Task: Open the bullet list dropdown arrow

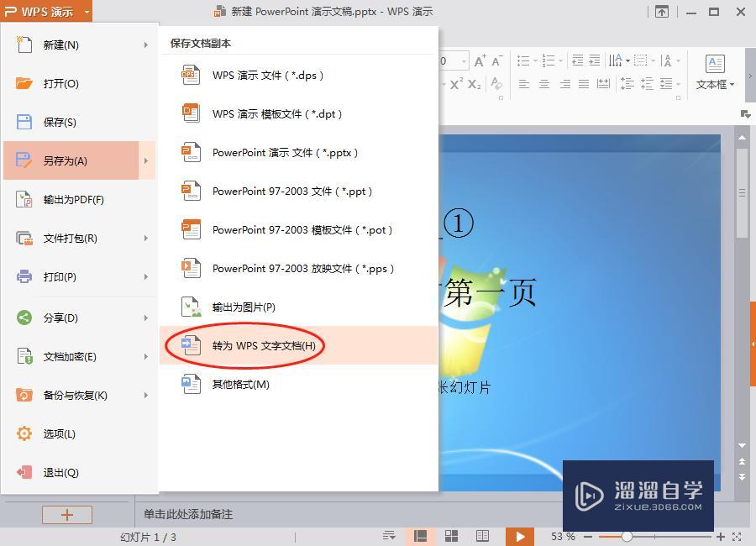Action: click(535, 60)
